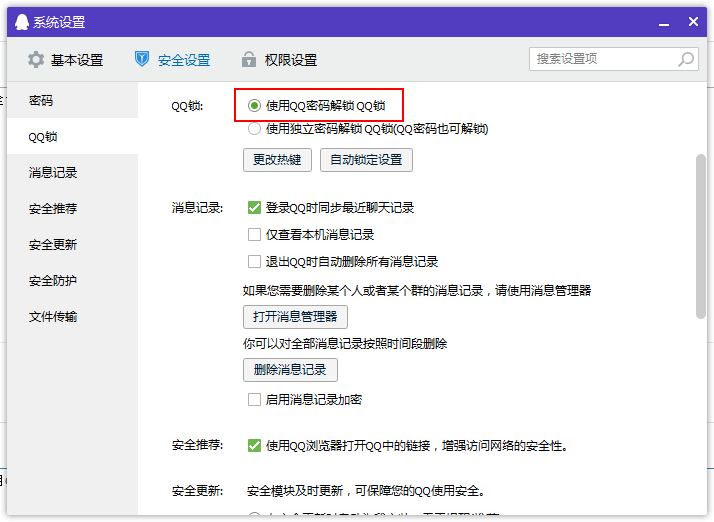714x522 pixels.
Task: Check 退出QQ时自动删除所有消息记录
Action: [254, 261]
